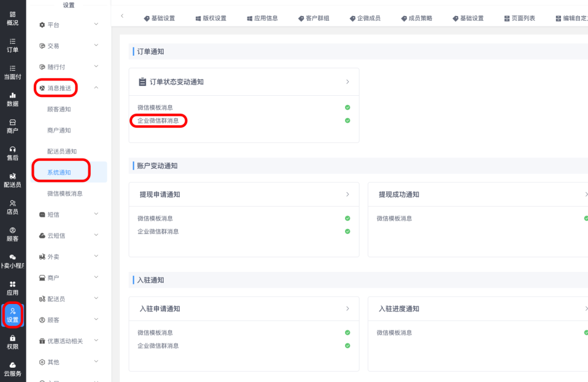Expand the 平台 settings group

96,25
